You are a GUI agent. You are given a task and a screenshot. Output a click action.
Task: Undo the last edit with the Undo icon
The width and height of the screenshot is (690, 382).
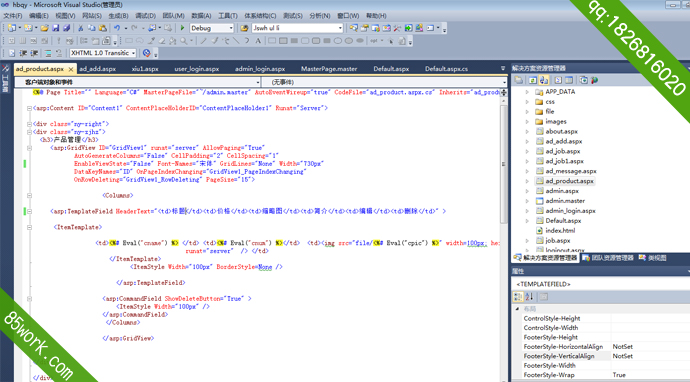click(117, 28)
